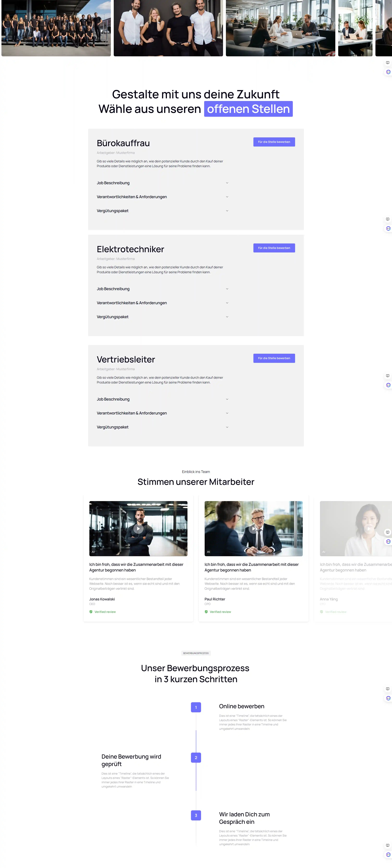Expand Job Beschreibung chevron under Bürokauffrau
The image size is (392, 868).
pos(227,183)
